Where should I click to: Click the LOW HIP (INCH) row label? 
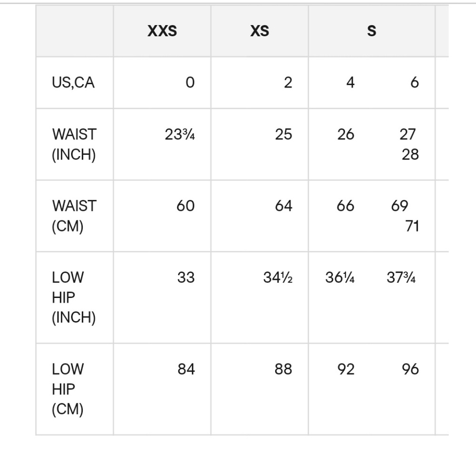(73, 297)
